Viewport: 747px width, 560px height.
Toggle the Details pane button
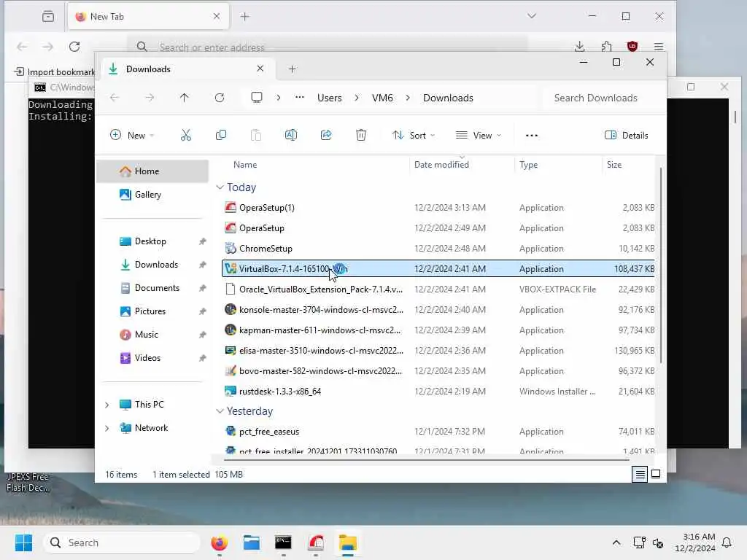626,135
